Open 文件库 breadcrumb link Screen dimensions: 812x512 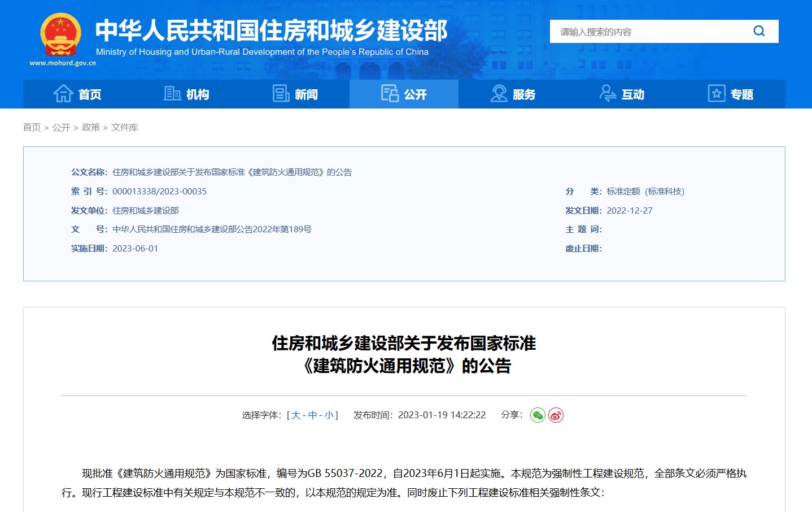point(124,128)
